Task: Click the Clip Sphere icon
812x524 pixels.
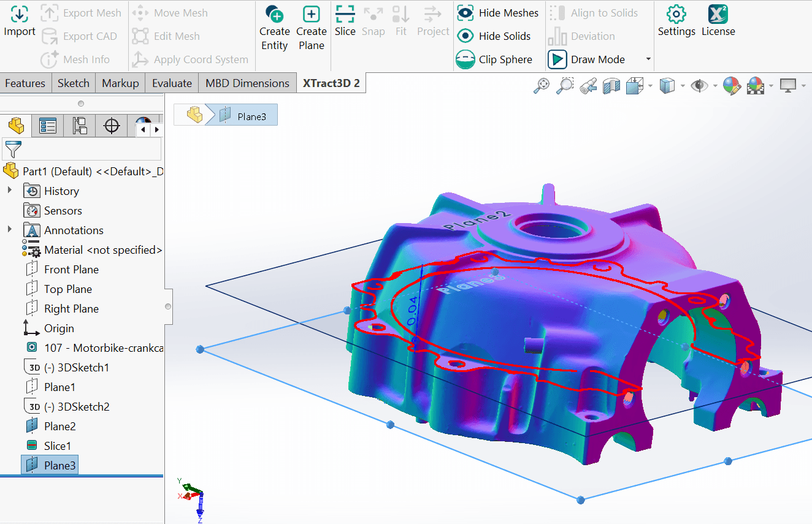Action: 465,59
